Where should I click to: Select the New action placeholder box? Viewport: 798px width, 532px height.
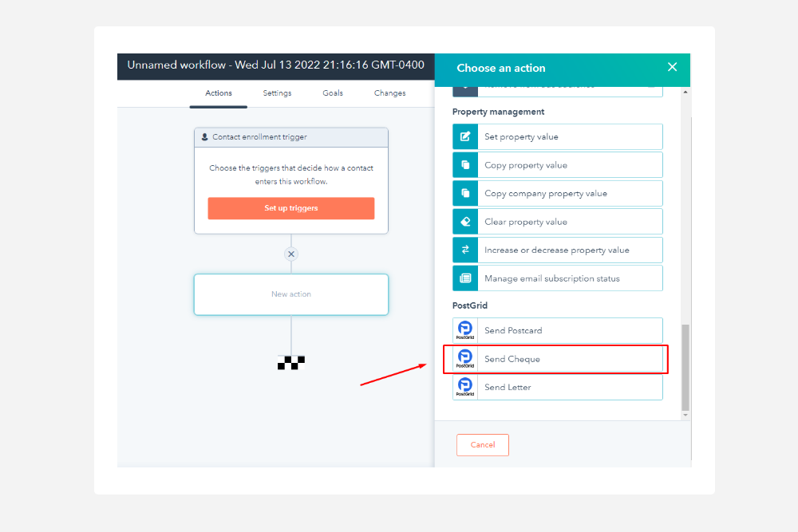click(291, 294)
